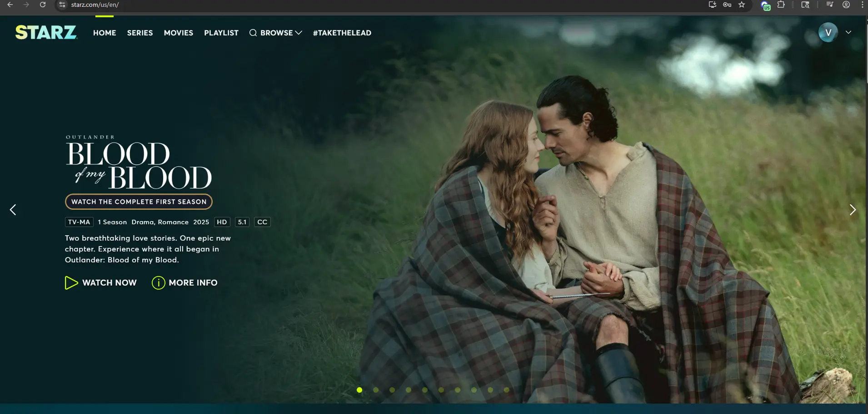Select fourth carousel dot

[409, 390]
